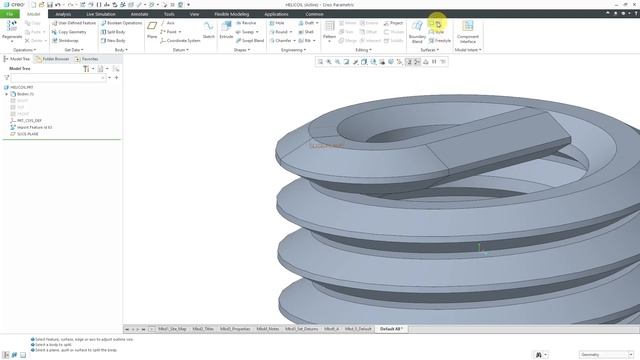Open Boolean Operations
The height and width of the screenshot is (360, 640).
122,23
